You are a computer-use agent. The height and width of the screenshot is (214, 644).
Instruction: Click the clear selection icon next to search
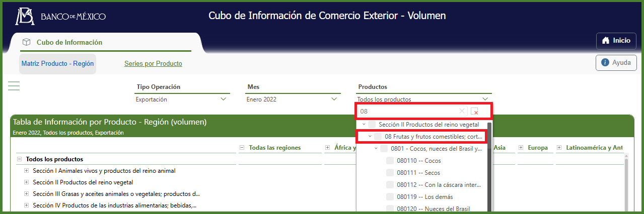tap(474, 111)
